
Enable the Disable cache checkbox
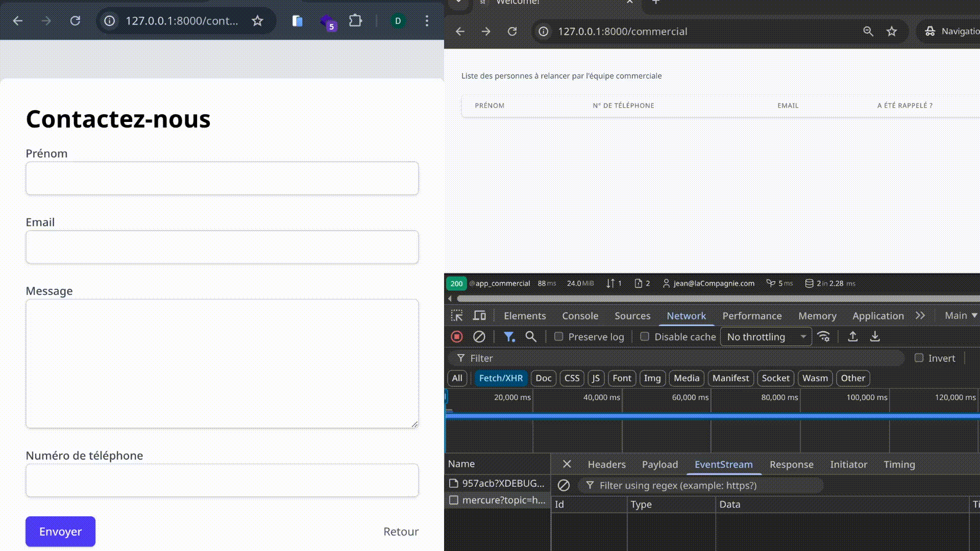[645, 337]
